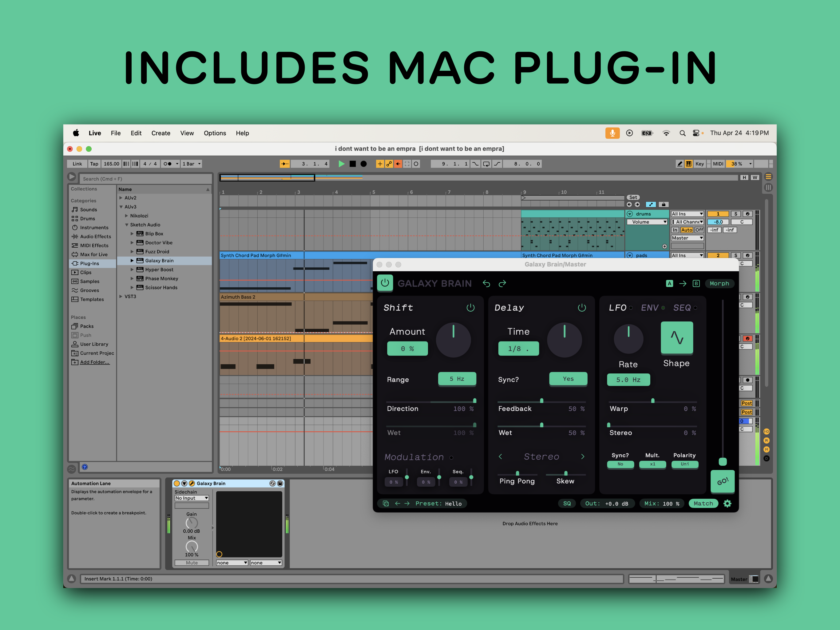Toggle the drums track activator 1
Viewport: 840px width, 630px height.
[x=718, y=214]
